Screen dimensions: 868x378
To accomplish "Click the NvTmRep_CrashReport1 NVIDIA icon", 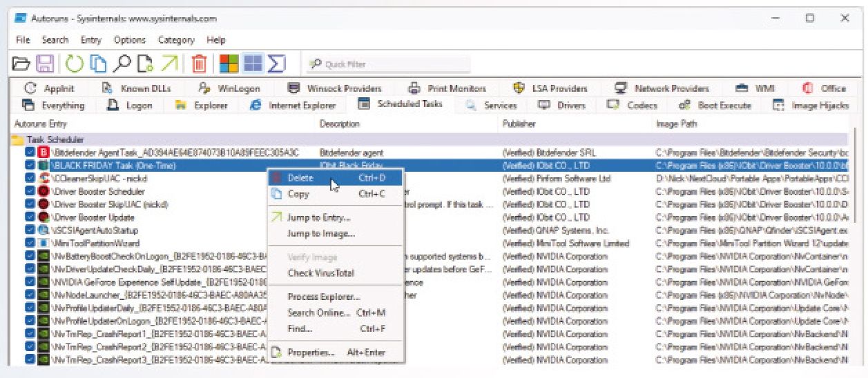I will 44,334.
